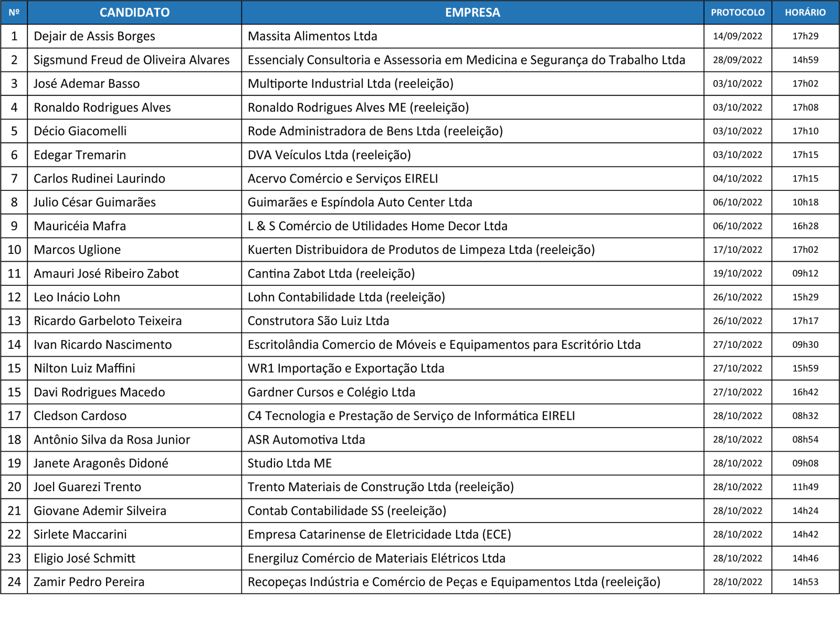Screen dimensions: 840x618
Task: Click time value 14h53
Action: click(x=805, y=582)
